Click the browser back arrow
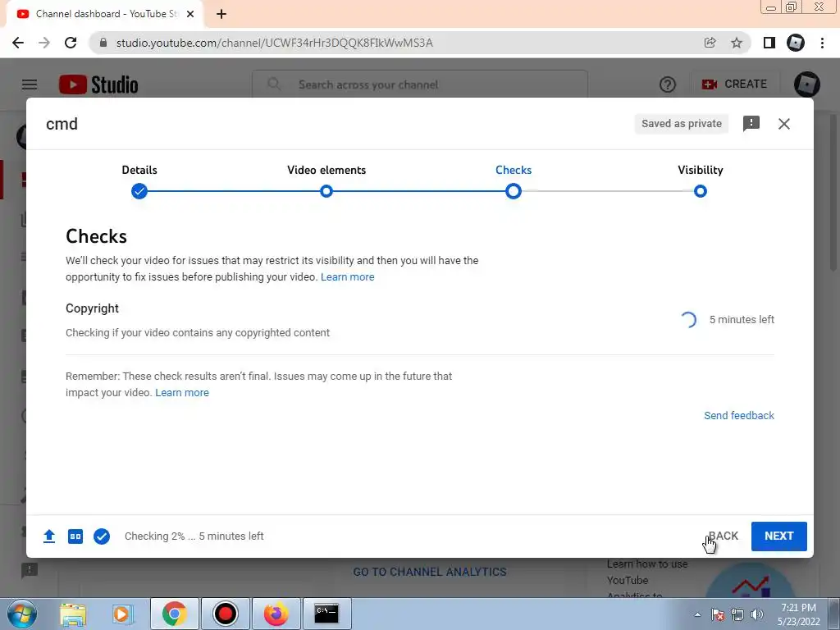The width and height of the screenshot is (840, 630). pyautogui.click(x=18, y=43)
